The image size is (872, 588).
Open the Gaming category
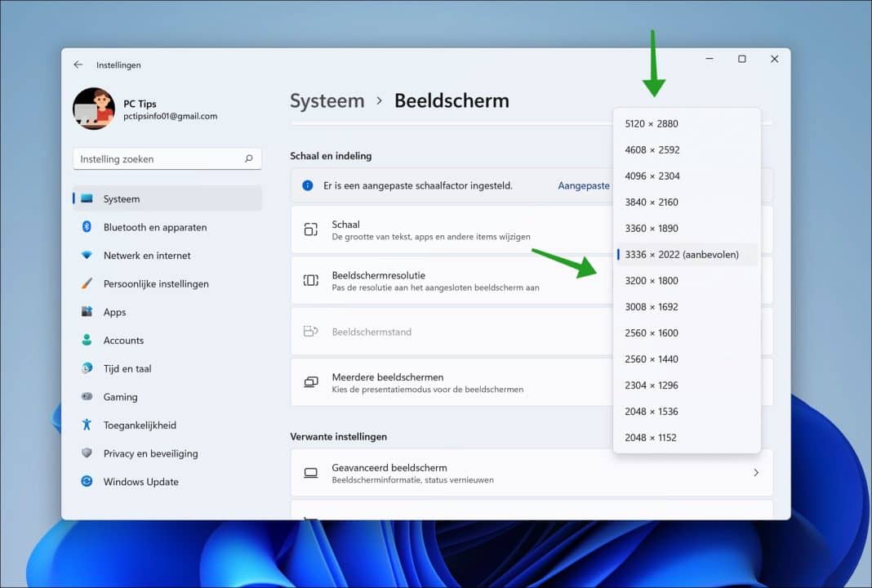pos(167,397)
